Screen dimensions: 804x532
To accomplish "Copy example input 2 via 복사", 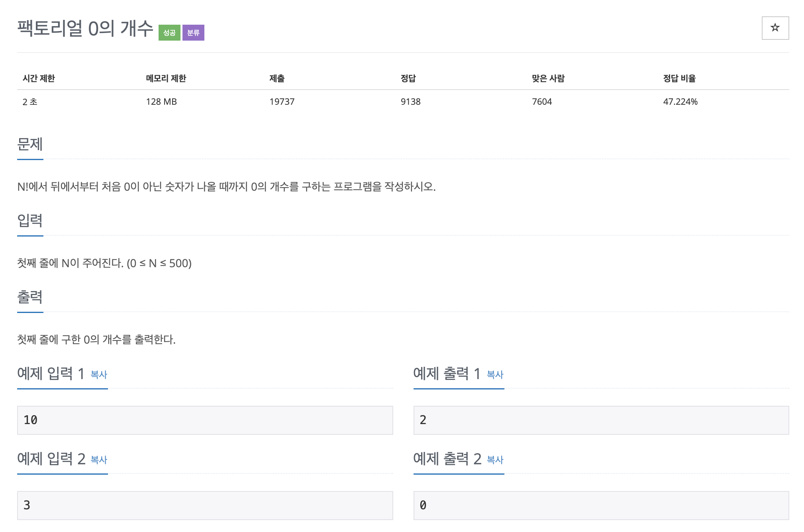I will (x=99, y=460).
